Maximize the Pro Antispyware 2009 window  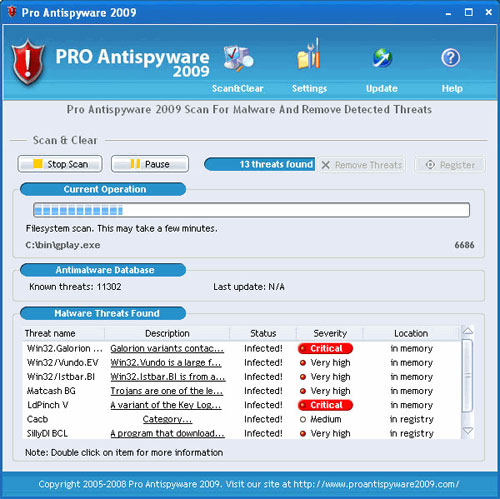469,12
